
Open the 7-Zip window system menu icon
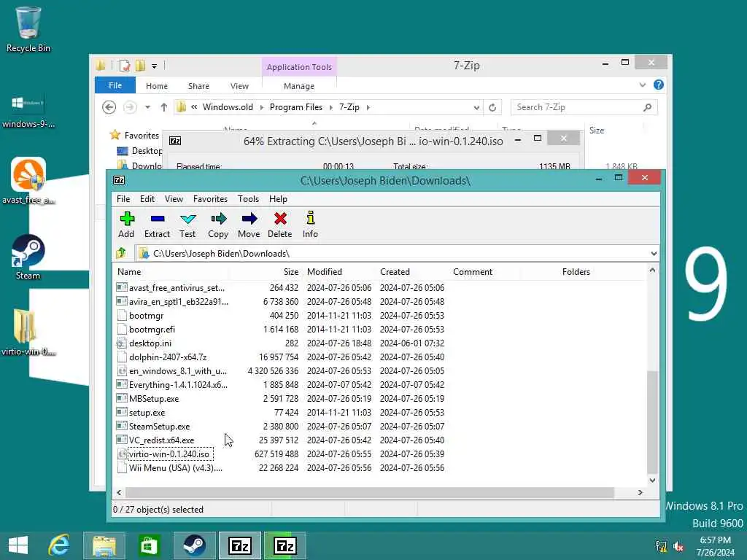pyautogui.click(x=119, y=180)
